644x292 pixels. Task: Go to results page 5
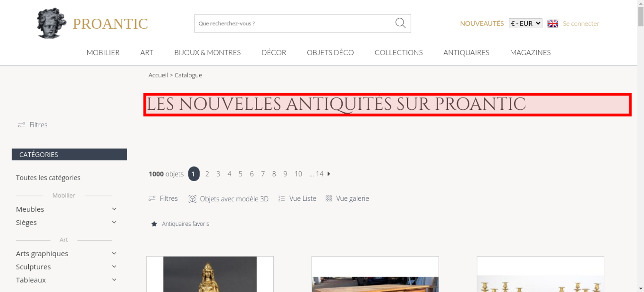point(241,174)
